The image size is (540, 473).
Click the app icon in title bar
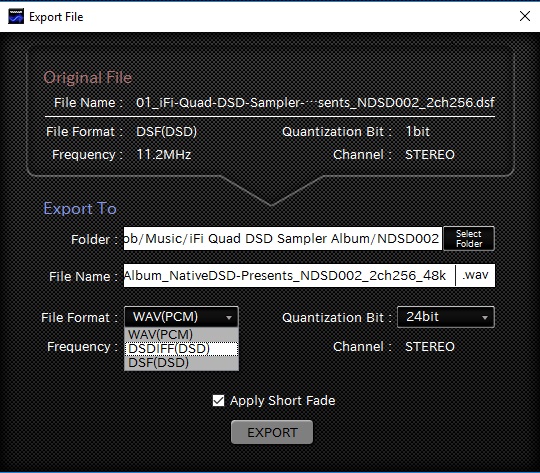tap(16, 16)
